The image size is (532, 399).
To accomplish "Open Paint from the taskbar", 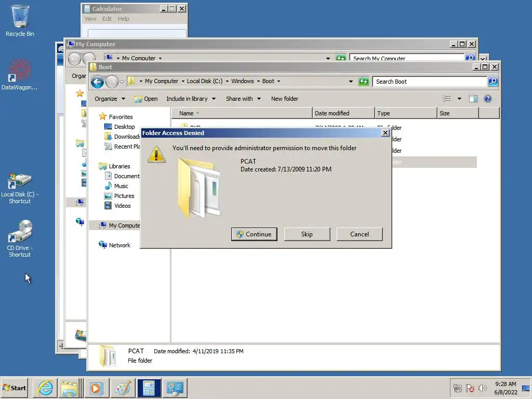I will (x=123, y=388).
